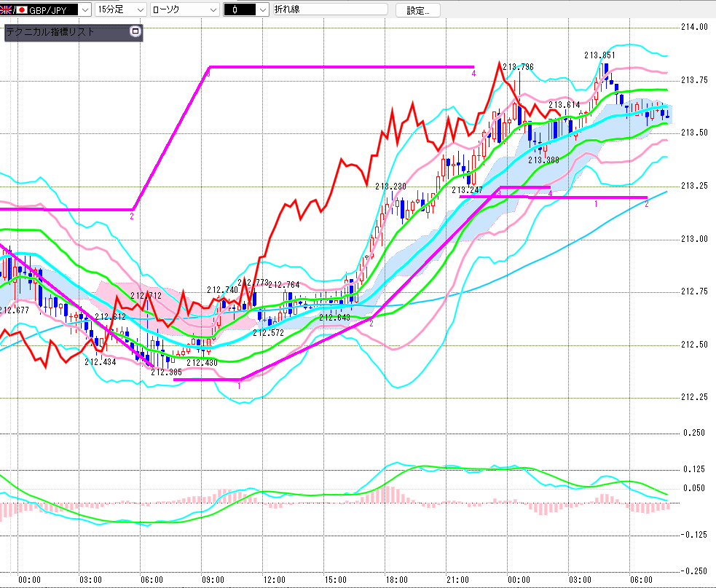The image size is (716, 588).
Task: Click the 212.385 low price label
Action: pyautogui.click(x=166, y=372)
